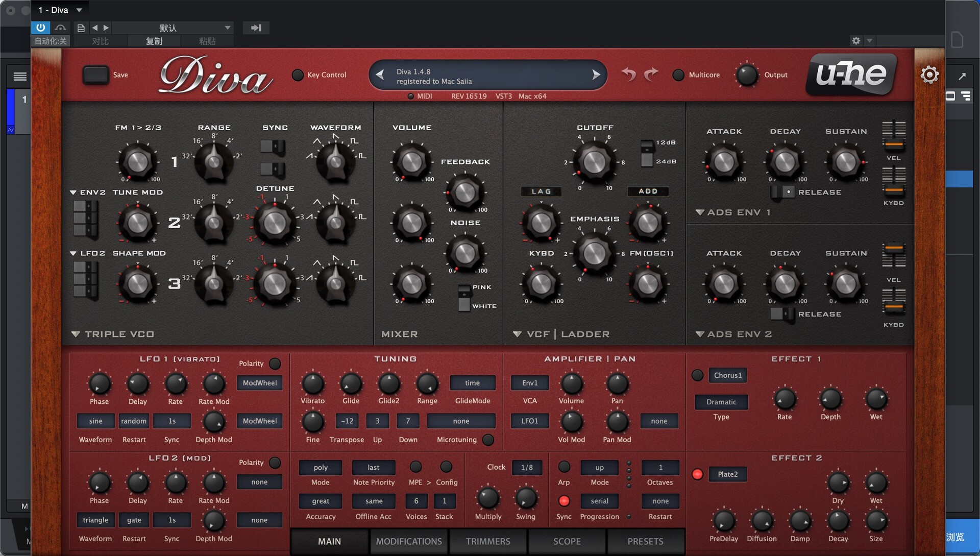The height and width of the screenshot is (556, 980).
Task: Enable PINK noise in the mixer
Action: (463, 287)
